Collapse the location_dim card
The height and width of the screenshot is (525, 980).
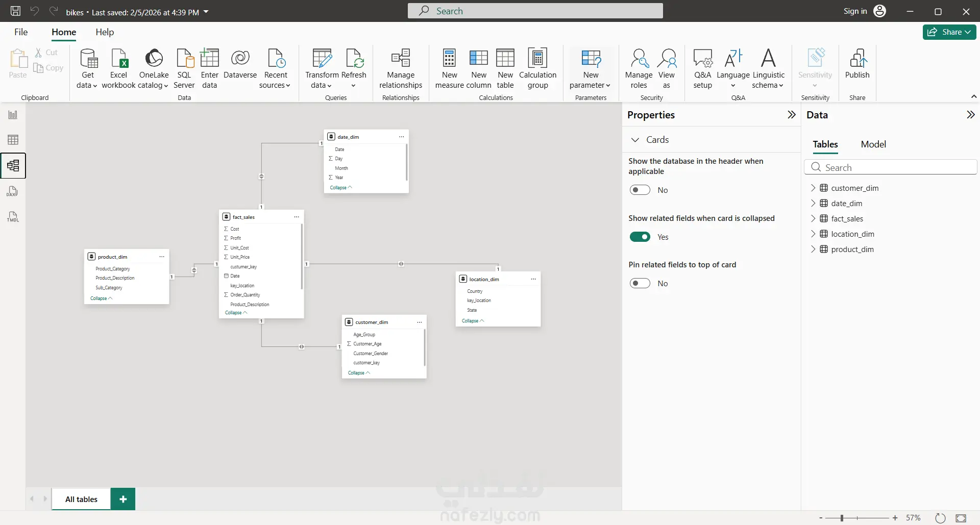pyautogui.click(x=473, y=321)
